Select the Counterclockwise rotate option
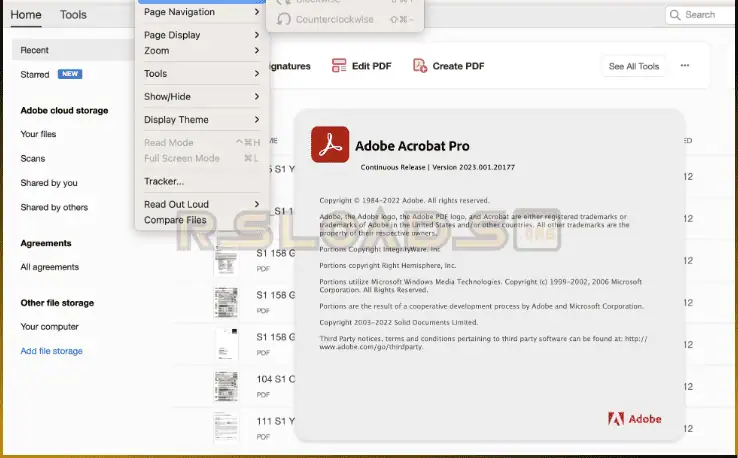 [345, 19]
